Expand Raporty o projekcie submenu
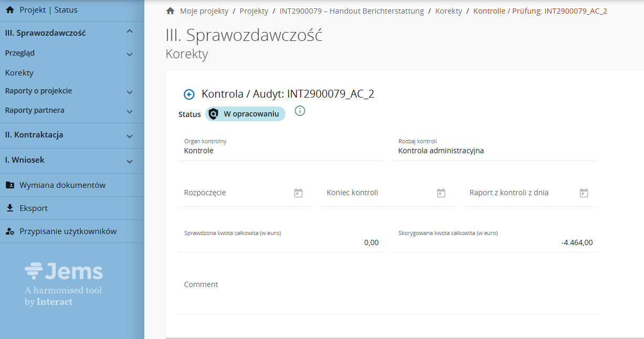This screenshot has height=339, width=644. click(x=130, y=92)
